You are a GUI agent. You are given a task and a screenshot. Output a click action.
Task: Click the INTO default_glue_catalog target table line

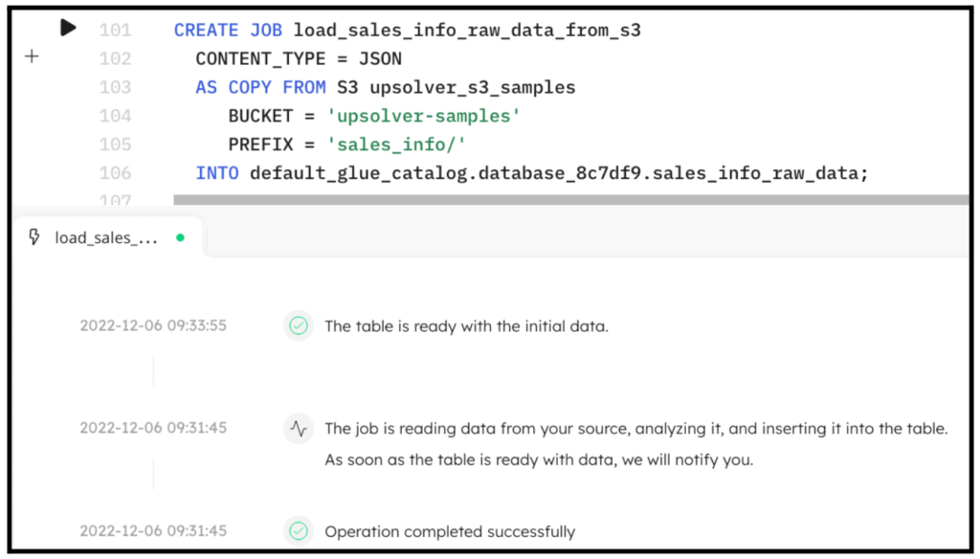pyautogui.click(x=532, y=173)
